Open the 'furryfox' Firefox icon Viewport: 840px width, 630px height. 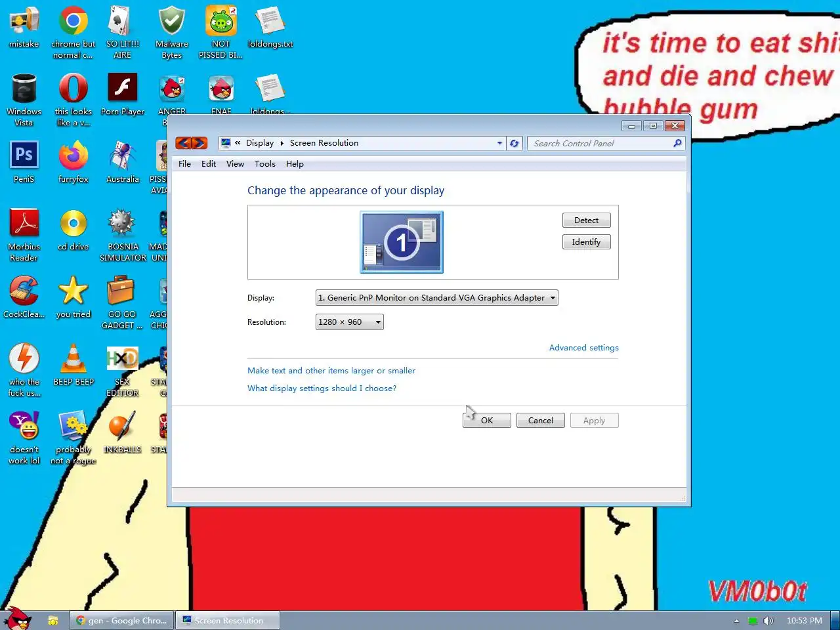pyautogui.click(x=73, y=162)
